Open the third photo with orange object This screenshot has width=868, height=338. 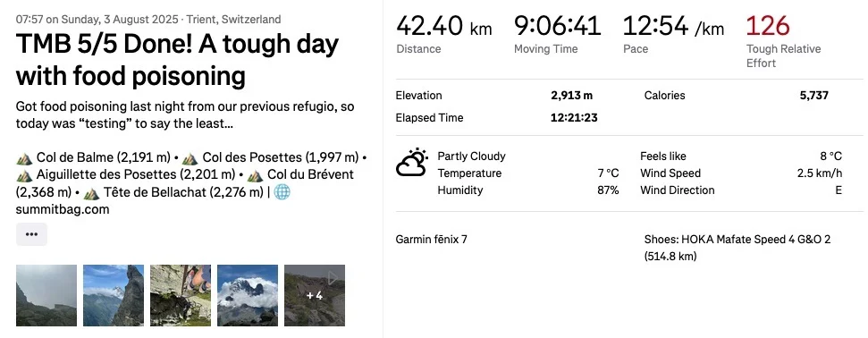tap(181, 295)
